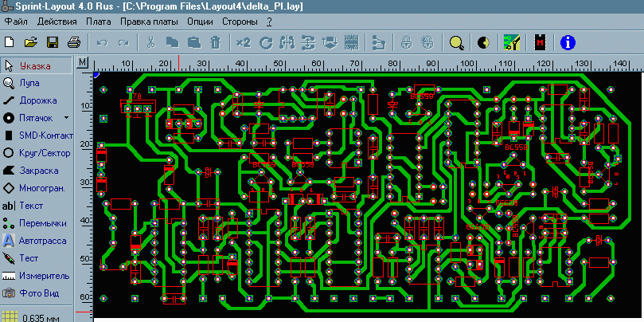Toggle the M units button by ruler
The image size is (644, 322).
click(84, 62)
